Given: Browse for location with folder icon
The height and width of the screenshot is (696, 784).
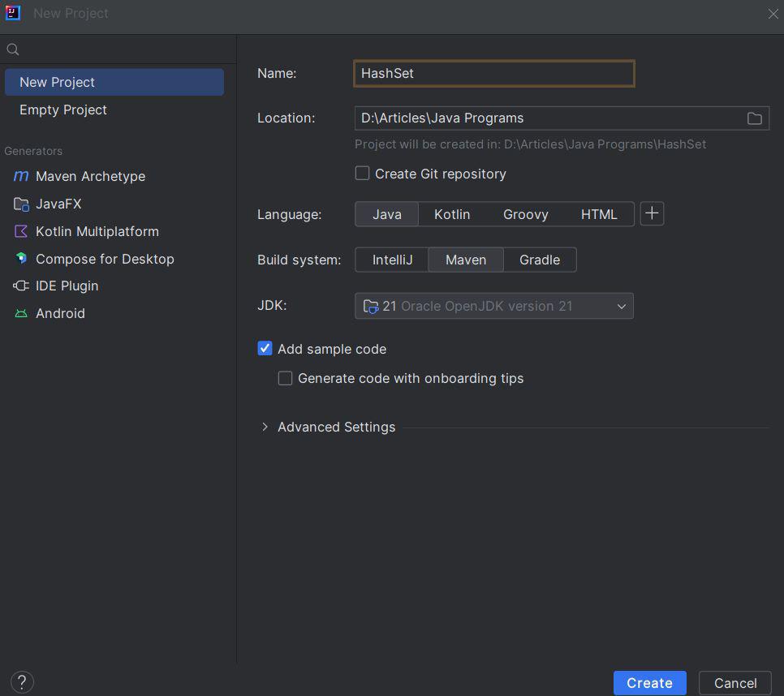Looking at the screenshot, I should (x=754, y=118).
